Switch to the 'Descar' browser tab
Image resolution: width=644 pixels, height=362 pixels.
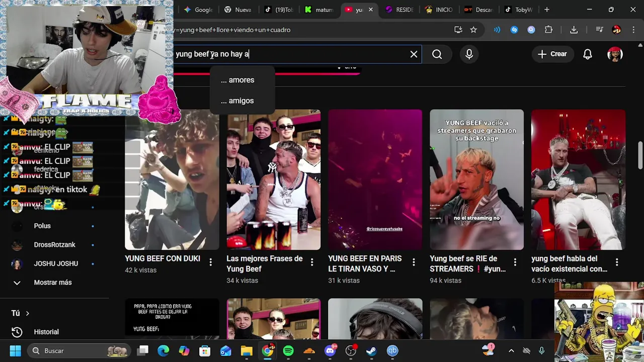pos(478,10)
